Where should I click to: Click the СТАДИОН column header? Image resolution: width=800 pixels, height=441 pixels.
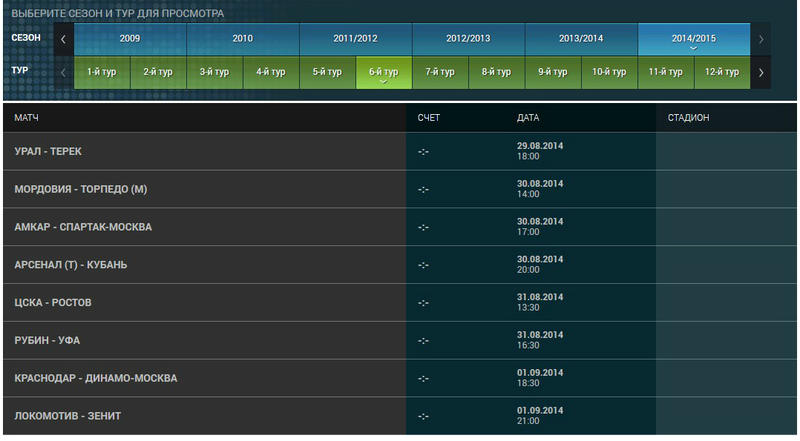(688, 118)
